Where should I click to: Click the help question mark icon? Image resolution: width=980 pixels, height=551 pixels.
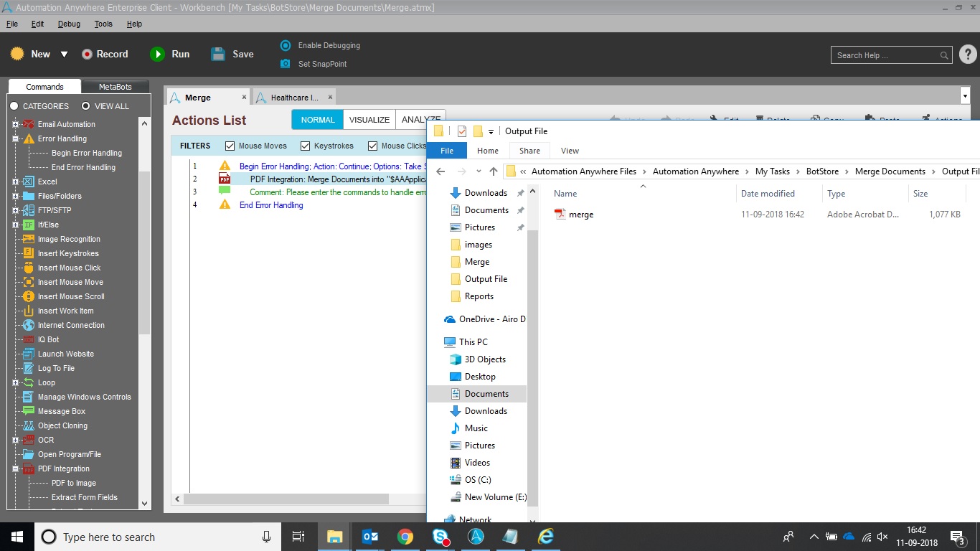tap(967, 55)
